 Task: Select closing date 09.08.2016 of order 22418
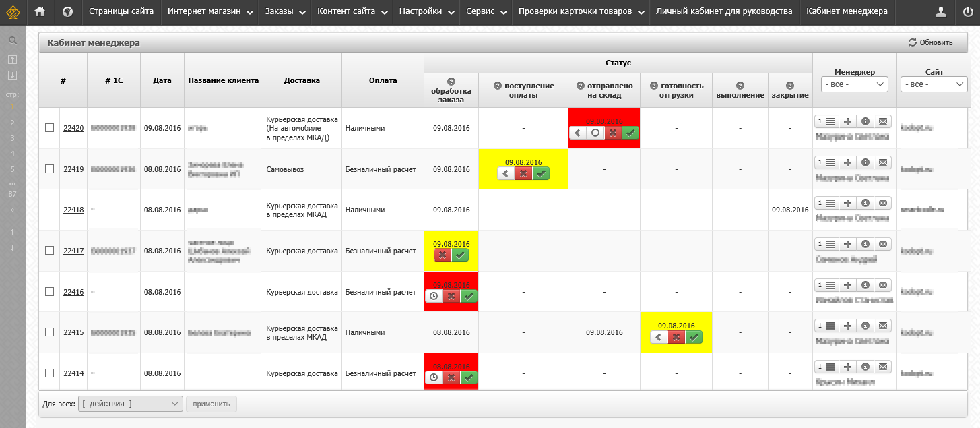[790, 210]
